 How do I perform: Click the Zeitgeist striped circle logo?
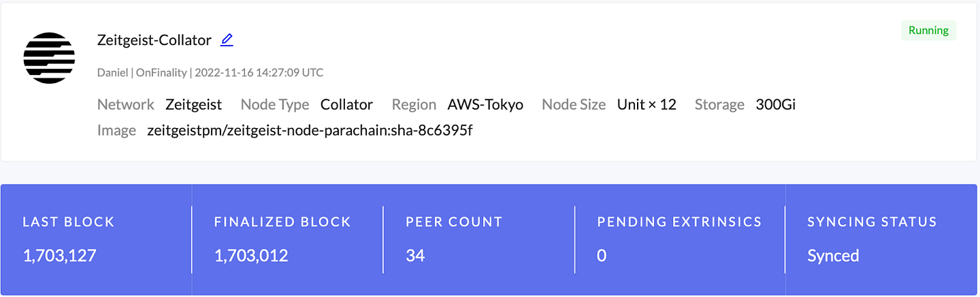49,58
